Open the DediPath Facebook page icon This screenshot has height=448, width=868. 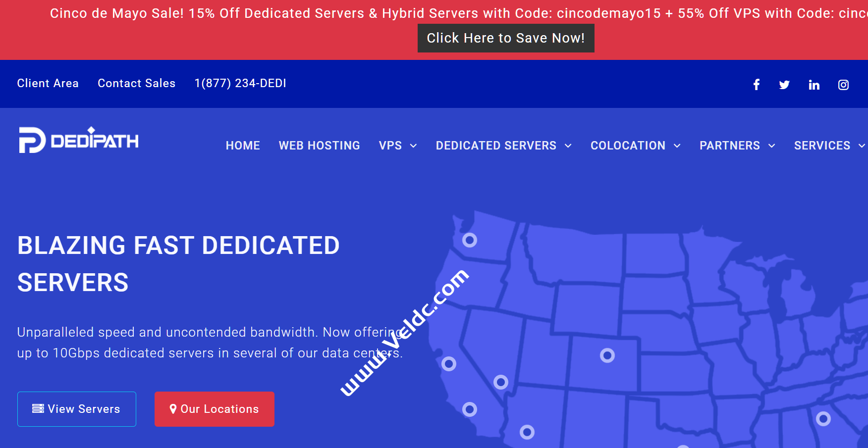click(x=756, y=85)
